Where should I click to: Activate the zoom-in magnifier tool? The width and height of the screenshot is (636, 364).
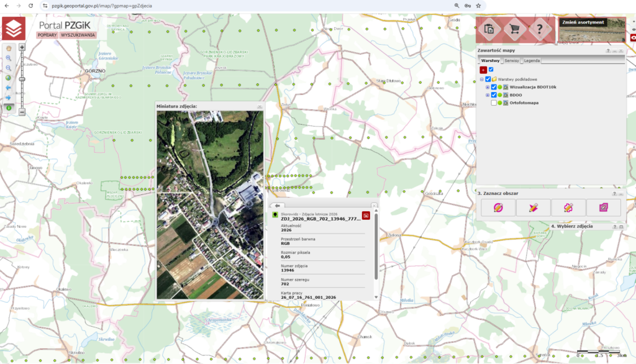click(x=8, y=58)
